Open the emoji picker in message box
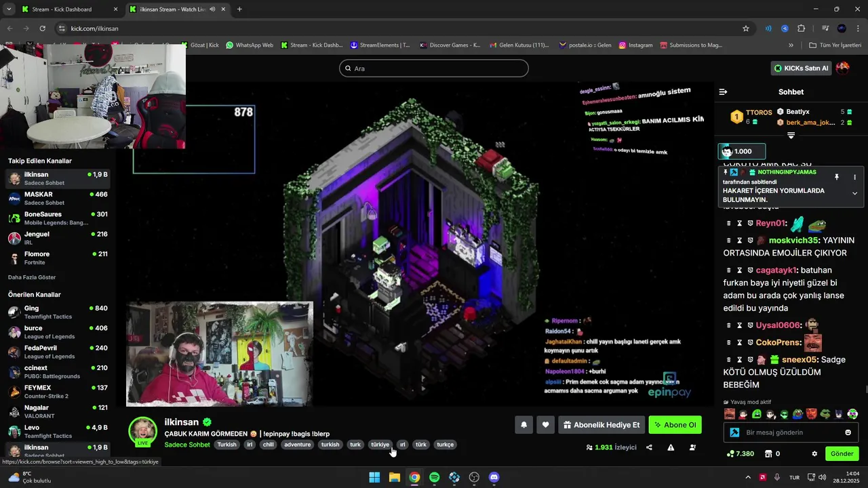Viewport: 868px width, 488px height. pyautogui.click(x=848, y=432)
